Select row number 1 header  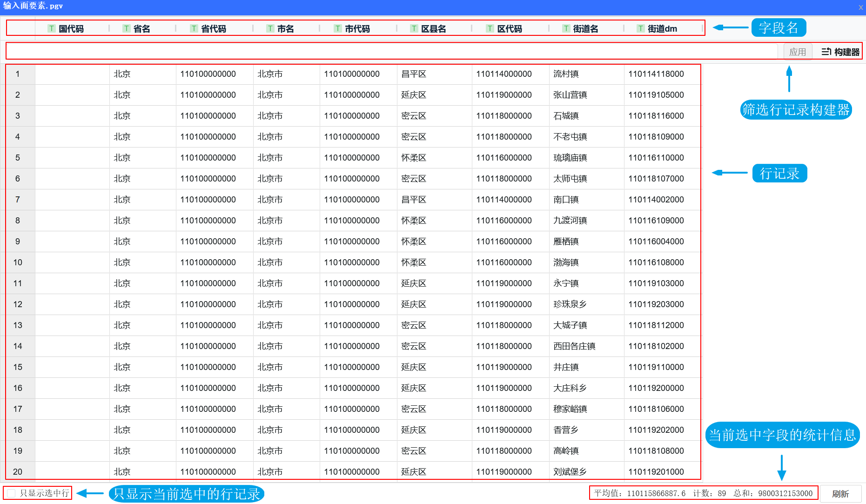(x=18, y=74)
